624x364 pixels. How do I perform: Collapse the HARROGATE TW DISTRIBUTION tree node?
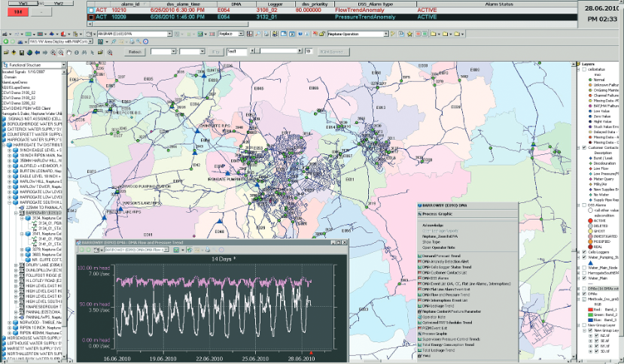(x=5, y=145)
